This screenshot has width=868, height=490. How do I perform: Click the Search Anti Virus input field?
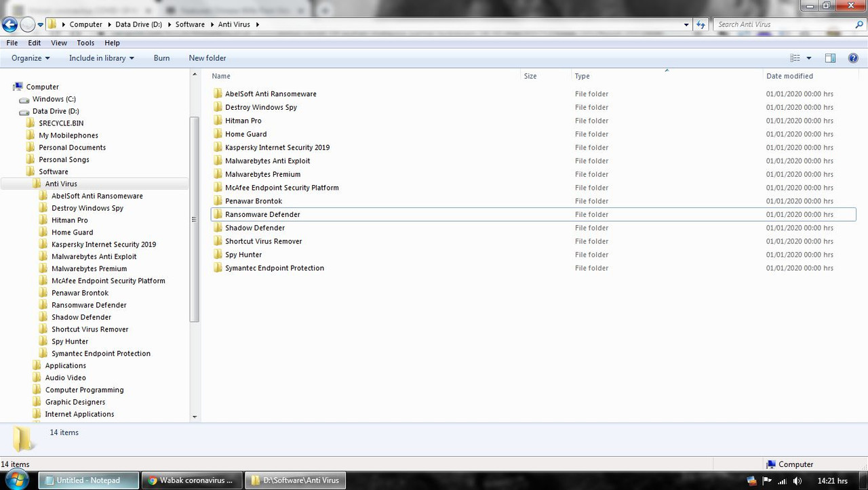(783, 24)
